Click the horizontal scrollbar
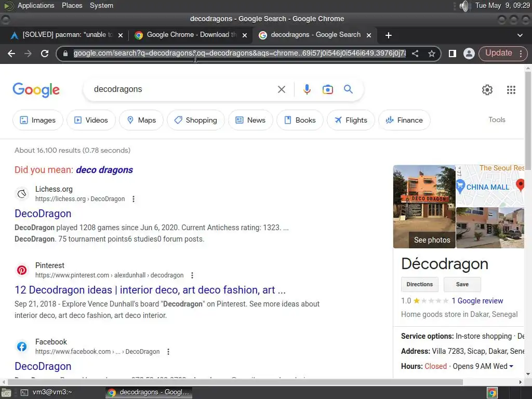This screenshot has height=399, width=532. pyautogui.click(x=235, y=382)
